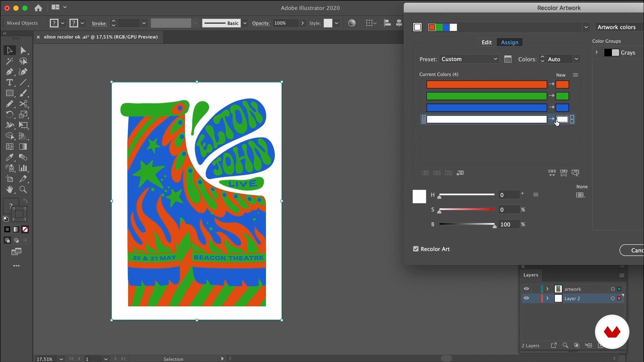
Task: Open Recolor Artwork from control bar icon
Action: [x=352, y=23]
